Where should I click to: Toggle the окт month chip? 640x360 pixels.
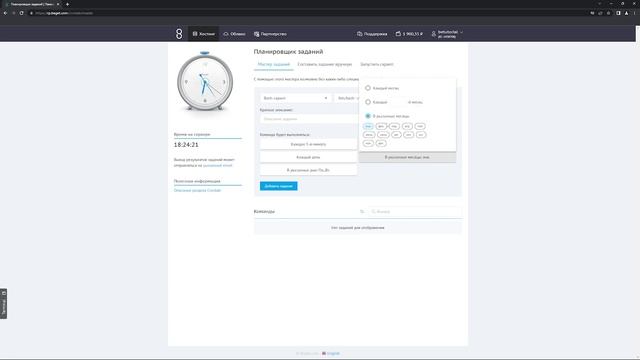[421, 135]
